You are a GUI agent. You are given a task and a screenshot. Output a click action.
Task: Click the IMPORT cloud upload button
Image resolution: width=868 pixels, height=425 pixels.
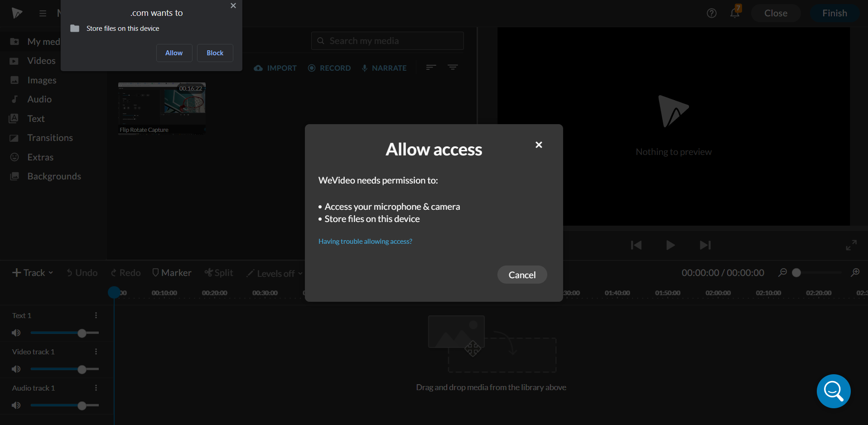(275, 68)
